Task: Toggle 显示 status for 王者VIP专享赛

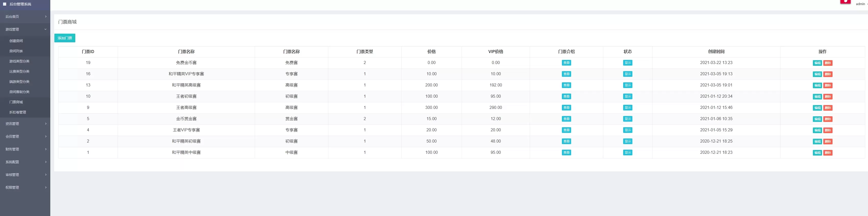Action: [x=628, y=130]
